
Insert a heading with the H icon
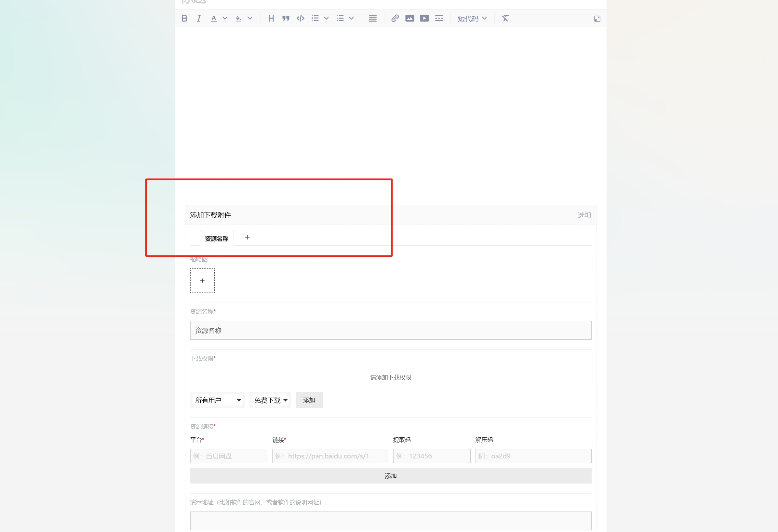[x=271, y=19]
